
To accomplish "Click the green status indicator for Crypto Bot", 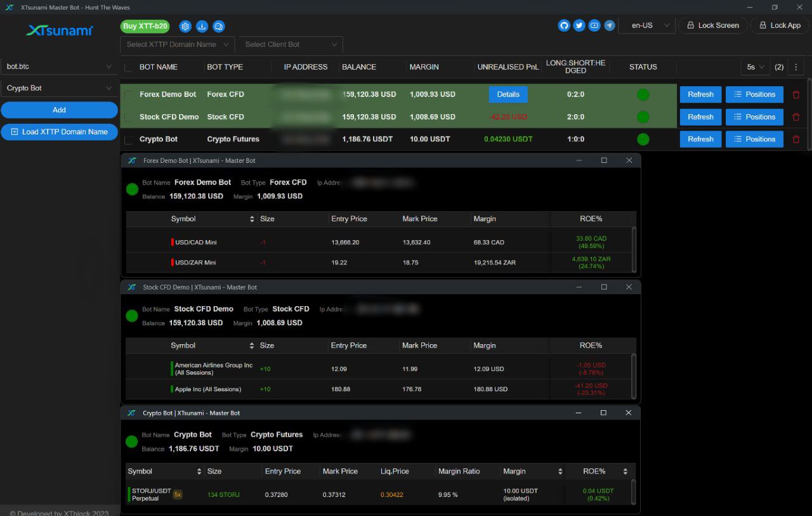I will pyautogui.click(x=643, y=139).
